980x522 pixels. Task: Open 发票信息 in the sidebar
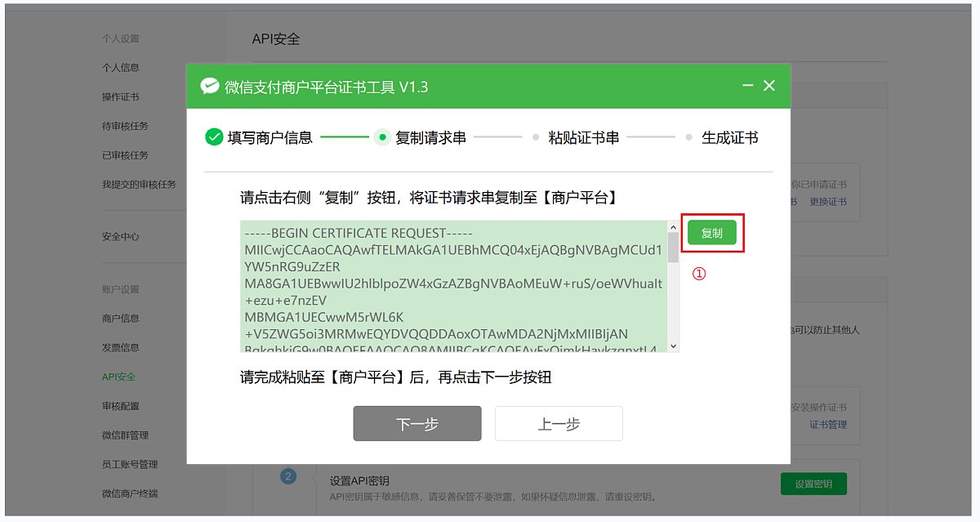(121, 348)
